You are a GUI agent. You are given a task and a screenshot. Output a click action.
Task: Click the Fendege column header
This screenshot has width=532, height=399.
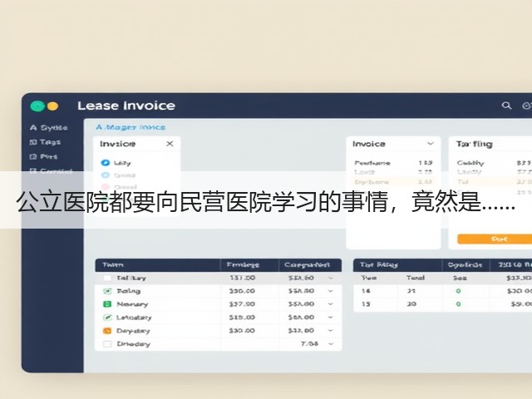tap(243, 264)
